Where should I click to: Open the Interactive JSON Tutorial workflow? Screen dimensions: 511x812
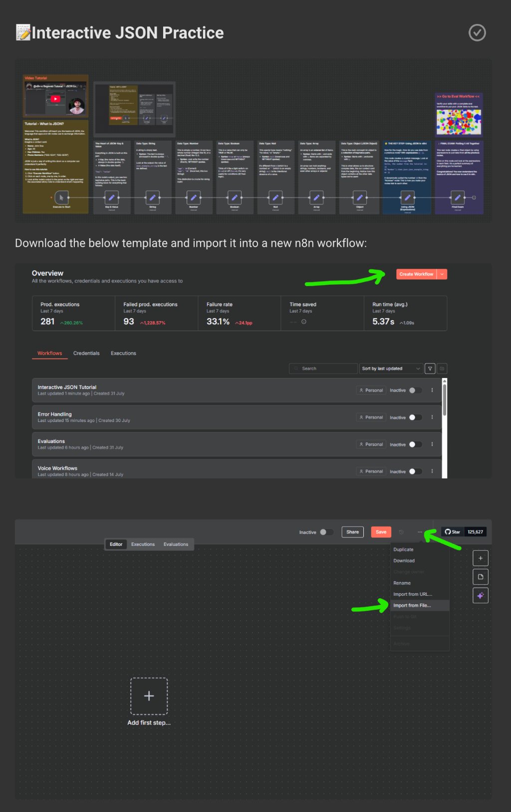click(237, 390)
